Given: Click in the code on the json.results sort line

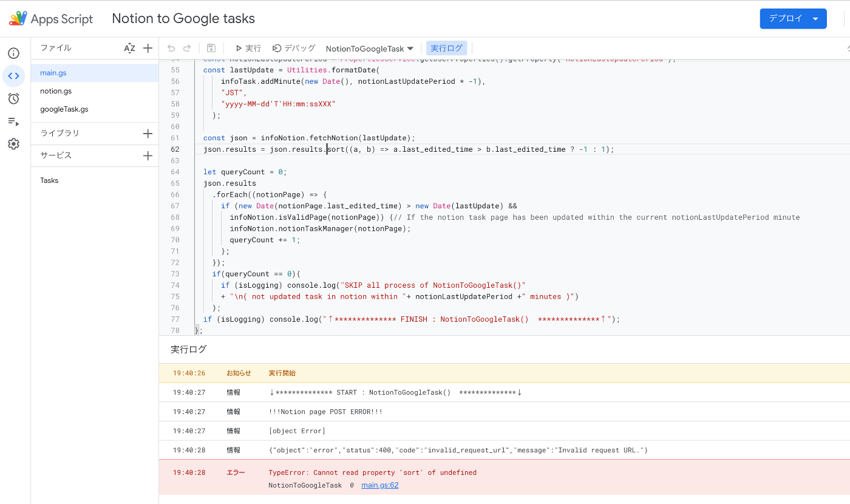Looking at the screenshot, I should (409, 149).
